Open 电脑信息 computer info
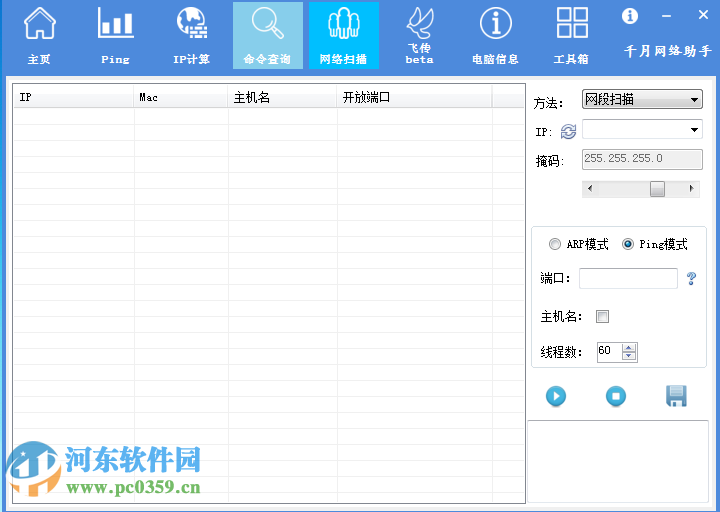The height and width of the screenshot is (512, 720). point(495,36)
